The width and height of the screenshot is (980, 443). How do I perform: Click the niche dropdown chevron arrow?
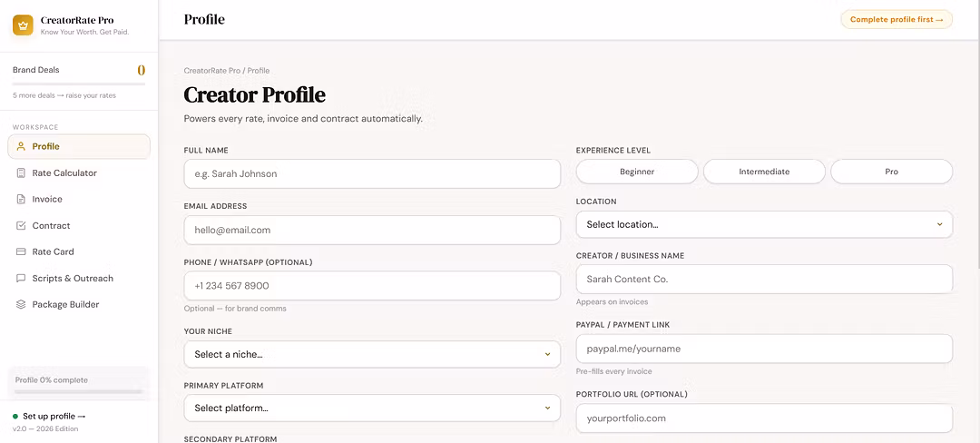tap(547, 354)
